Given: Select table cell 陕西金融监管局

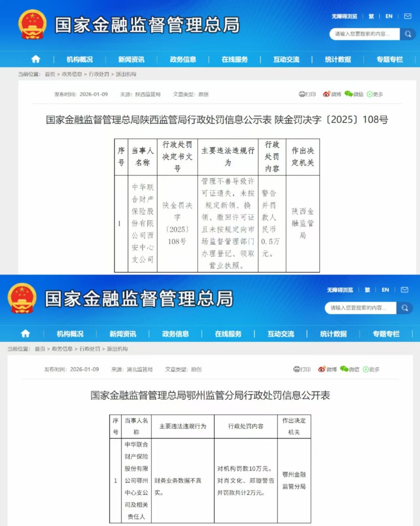Looking at the screenshot, I should click(303, 224).
